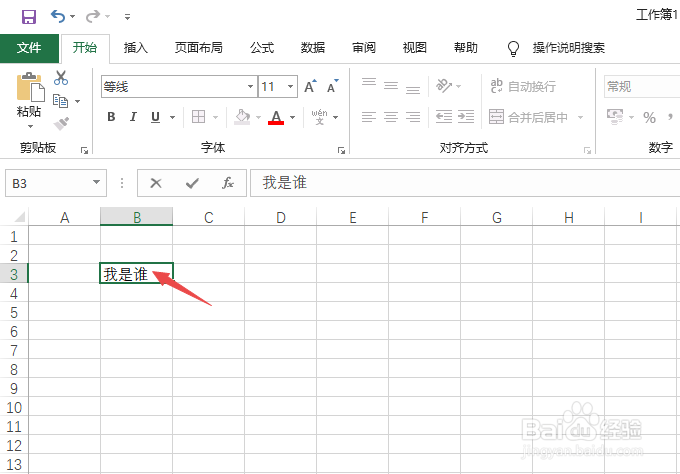Click the Insert Function fx icon

[x=228, y=183]
